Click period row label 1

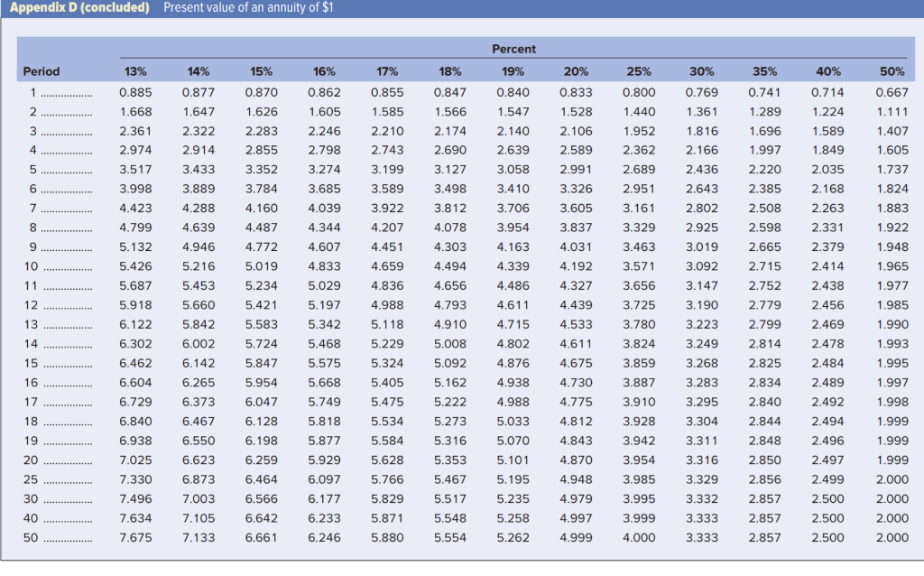33,93
